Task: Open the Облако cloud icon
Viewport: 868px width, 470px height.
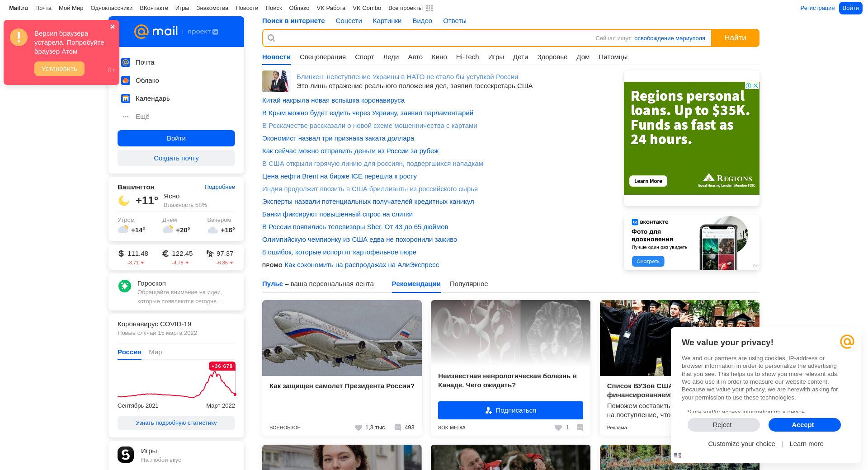Action: click(x=126, y=80)
